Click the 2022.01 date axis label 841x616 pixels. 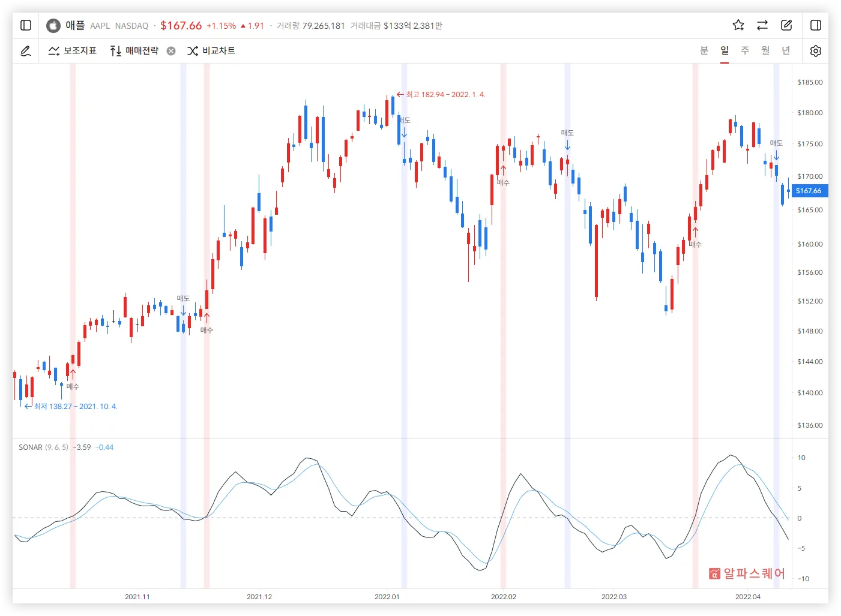click(387, 597)
